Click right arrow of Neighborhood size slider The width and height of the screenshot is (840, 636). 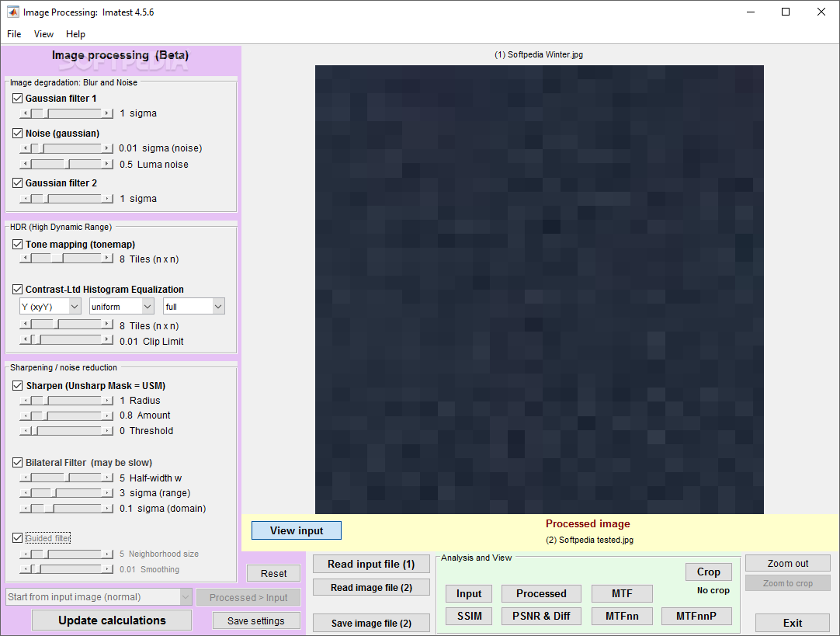pos(108,554)
